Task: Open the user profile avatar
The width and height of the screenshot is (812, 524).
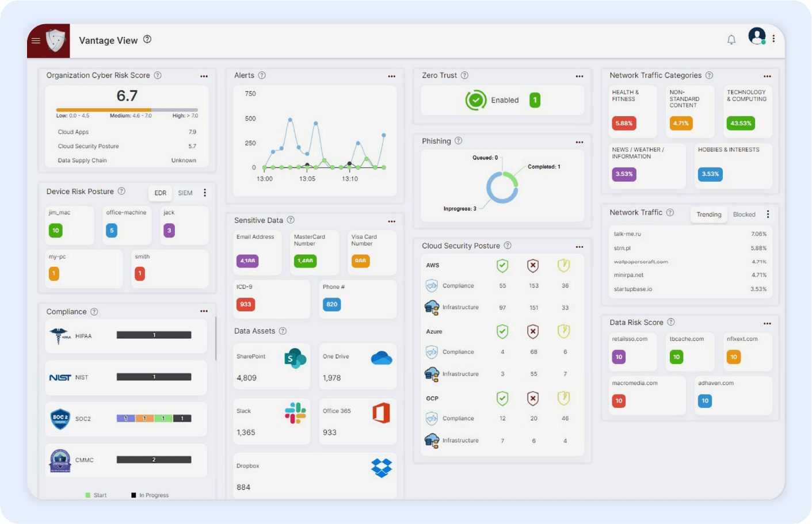Action: (757, 36)
